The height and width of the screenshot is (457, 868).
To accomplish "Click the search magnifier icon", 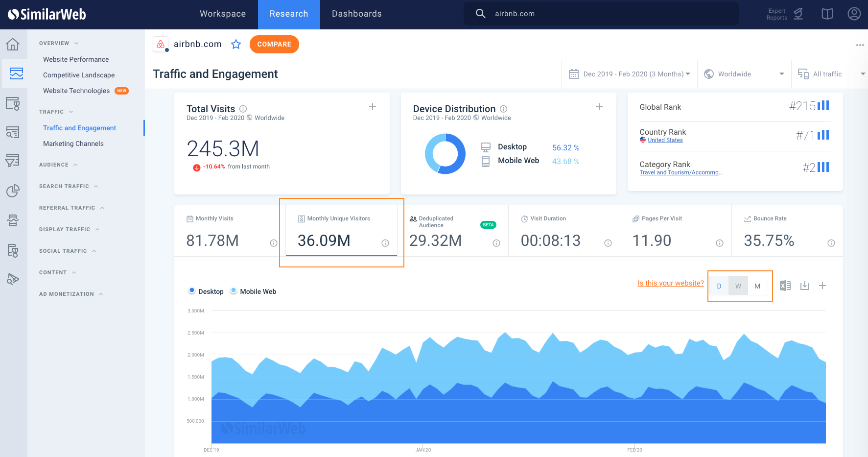I will coord(481,14).
